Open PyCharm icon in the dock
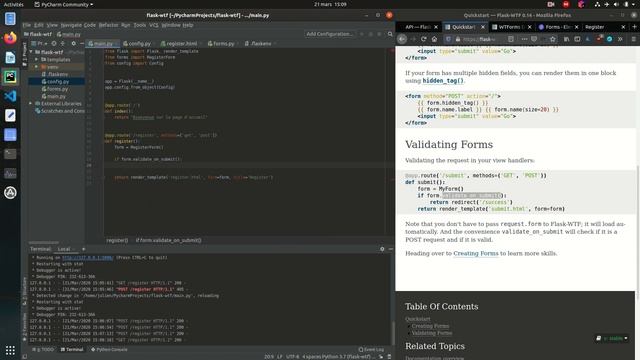Viewport: 640px width, 360px height. 10,76
